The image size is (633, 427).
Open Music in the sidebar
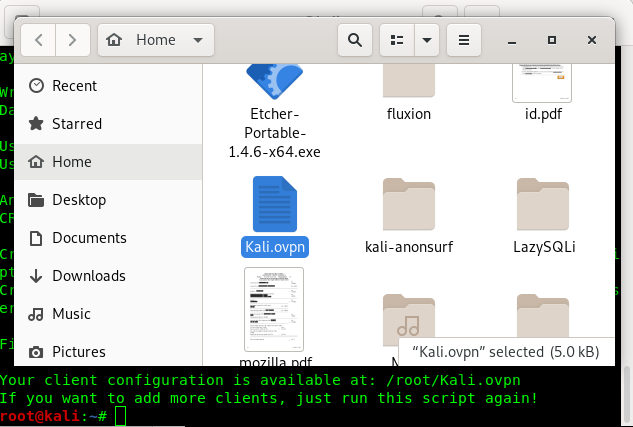point(108,314)
